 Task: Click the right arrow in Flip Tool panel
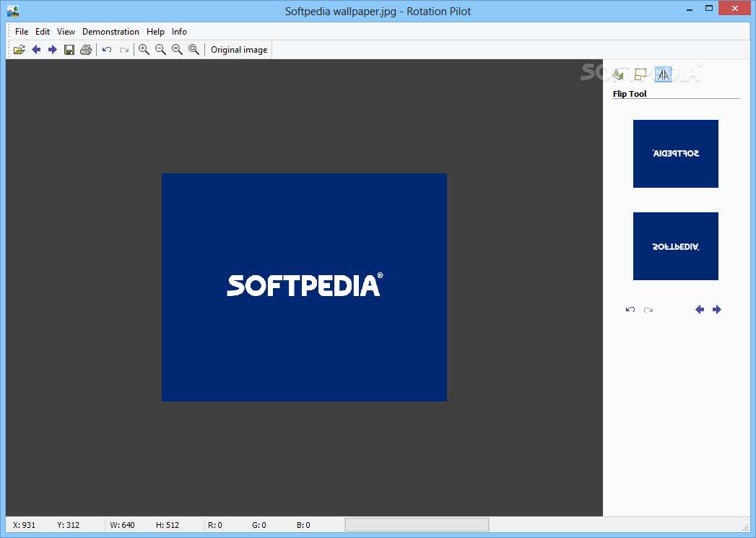[x=717, y=310]
